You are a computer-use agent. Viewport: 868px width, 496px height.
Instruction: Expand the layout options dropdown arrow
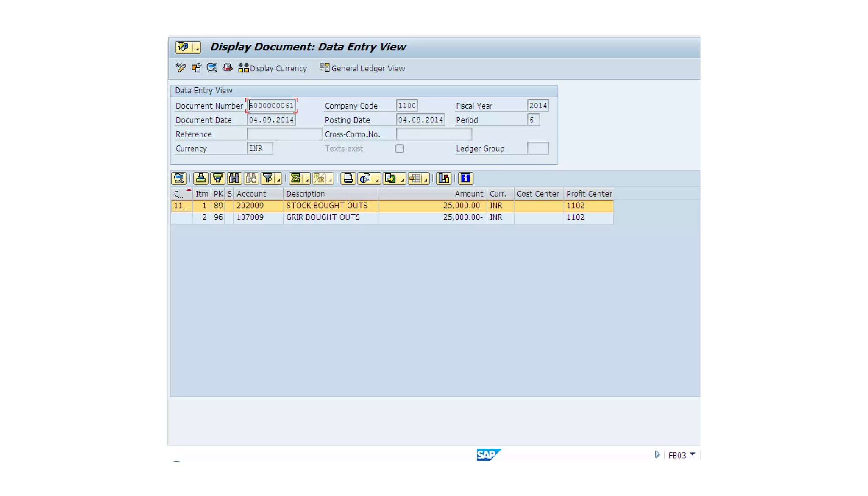coord(426,178)
